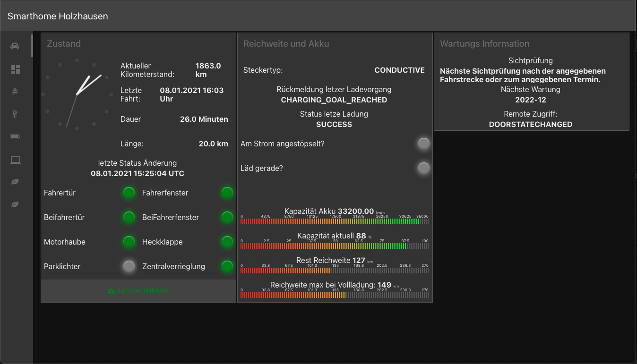Click the Zentralverrieglung green indicator

(227, 266)
